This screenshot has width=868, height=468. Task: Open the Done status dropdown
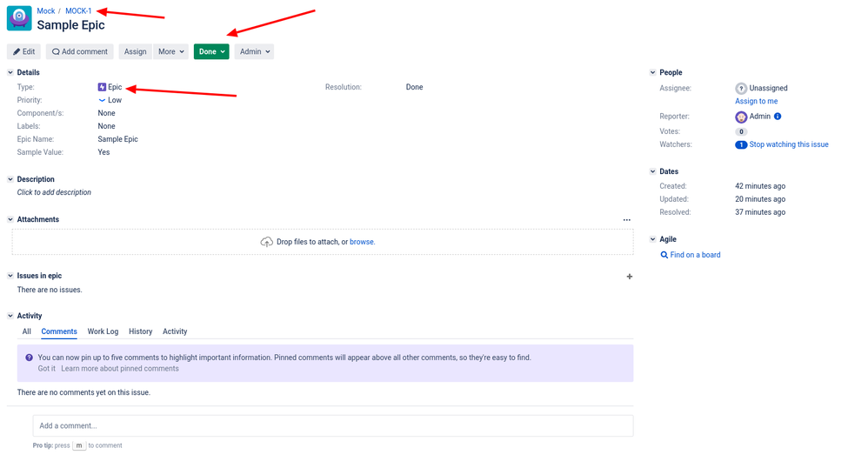pyautogui.click(x=211, y=51)
